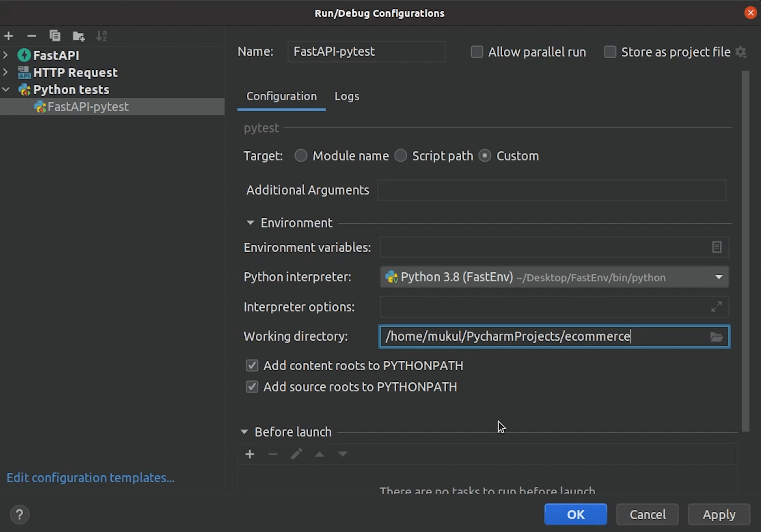Click the Sort Configurations alphabetically icon
This screenshot has width=761, height=532.
tap(101, 36)
